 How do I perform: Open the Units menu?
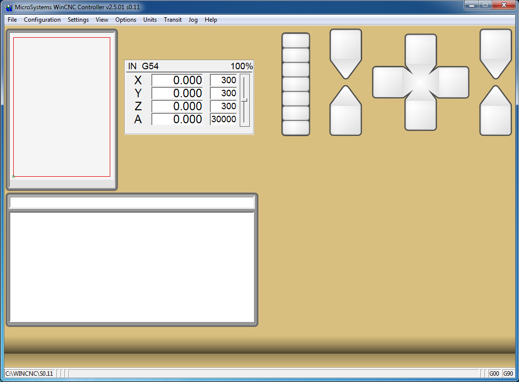coord(150,20)
